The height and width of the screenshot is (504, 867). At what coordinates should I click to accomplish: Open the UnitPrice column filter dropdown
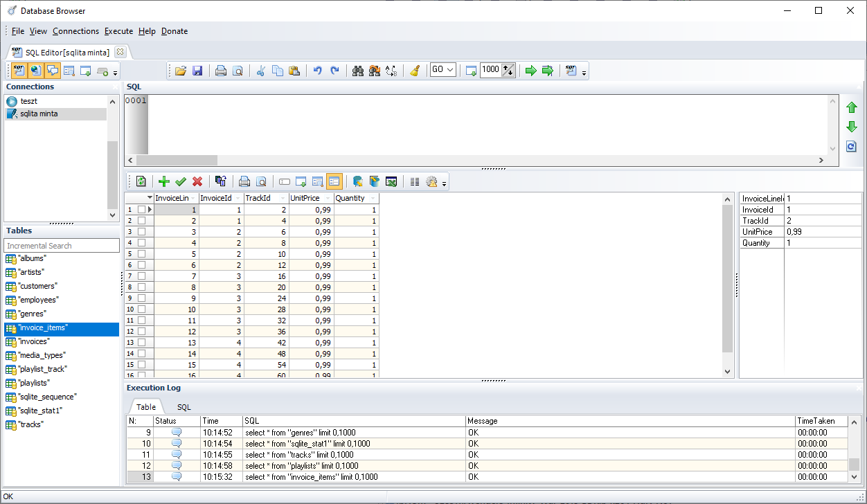pyautogui.click(x=328, y=199)
